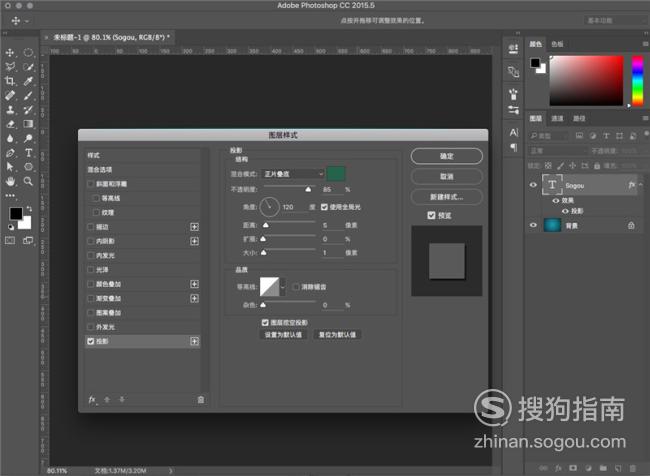Hide the Sogou text layer eye icon

[x=533, y=185]
